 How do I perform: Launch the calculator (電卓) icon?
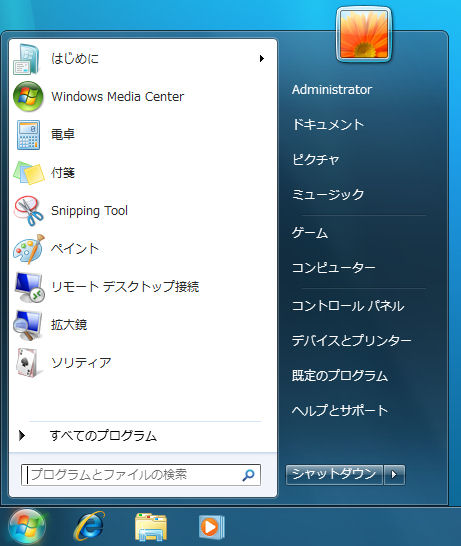28,135
